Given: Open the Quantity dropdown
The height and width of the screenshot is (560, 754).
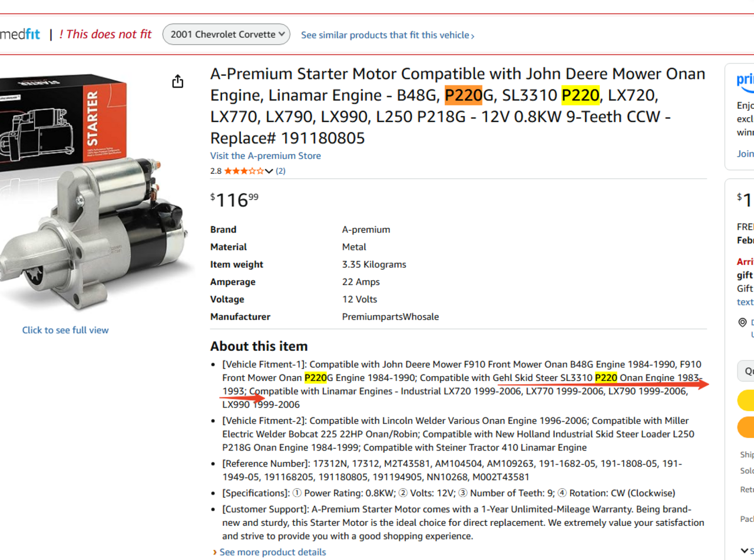Looking at the screenshot, I should [x=746, y=371].
